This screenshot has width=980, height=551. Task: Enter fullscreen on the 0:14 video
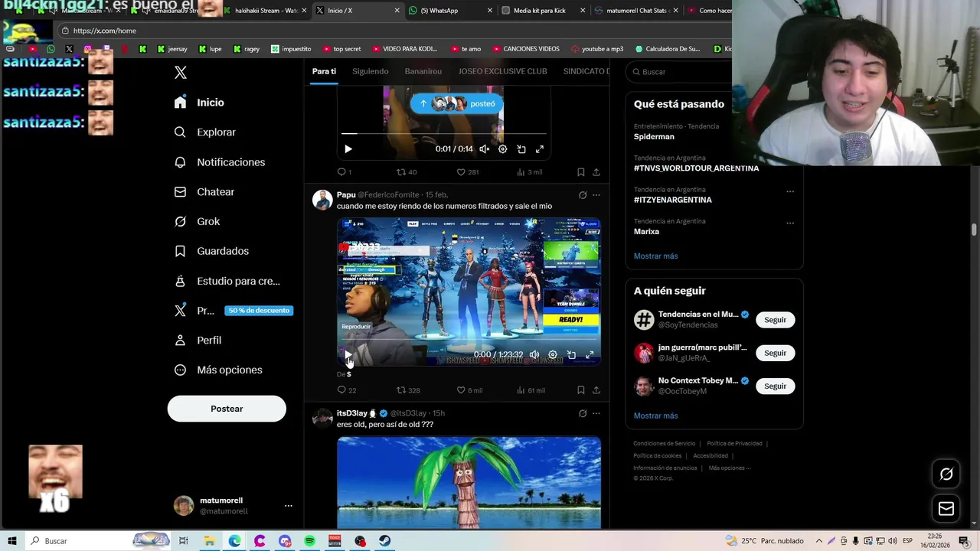click(540, 149)
